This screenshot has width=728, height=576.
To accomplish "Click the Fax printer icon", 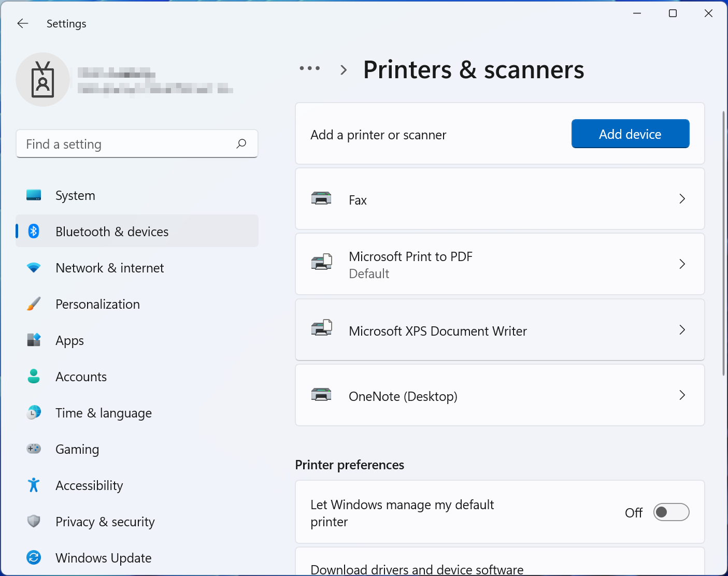I will (321, 198).
